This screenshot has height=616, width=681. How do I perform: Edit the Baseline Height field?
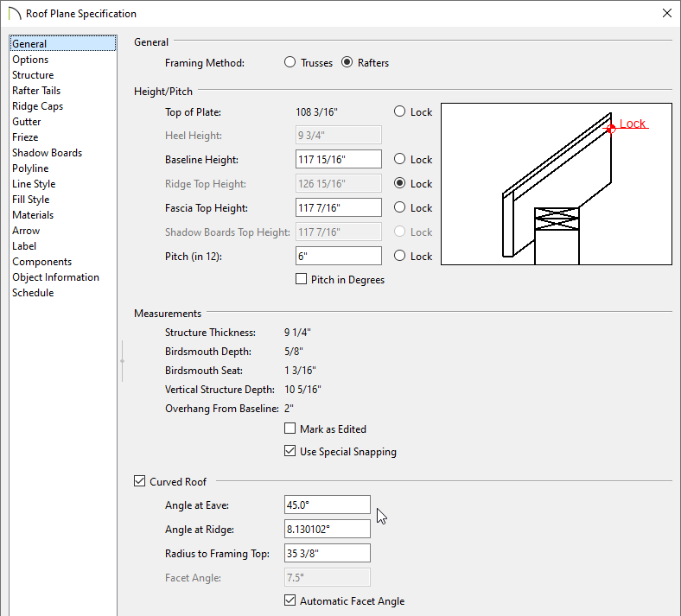pos(339,159)
